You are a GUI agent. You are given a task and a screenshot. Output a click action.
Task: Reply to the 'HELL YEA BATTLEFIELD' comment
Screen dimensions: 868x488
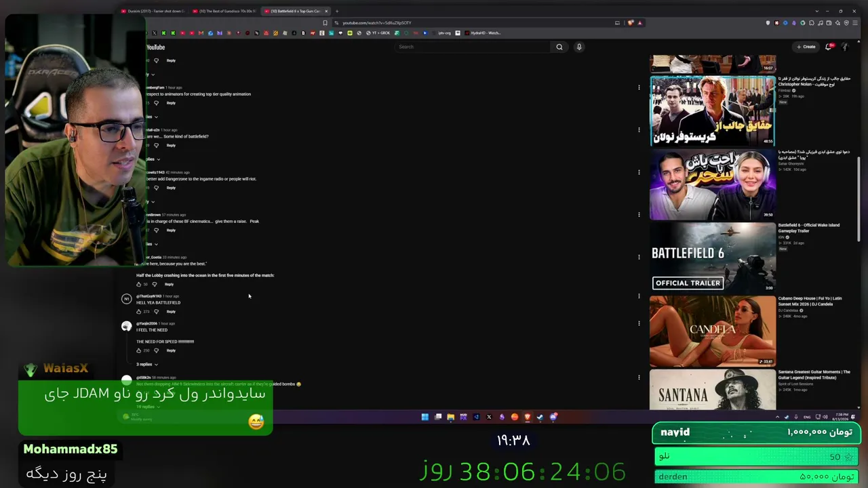pyautogui.click(x=171, y=312)
